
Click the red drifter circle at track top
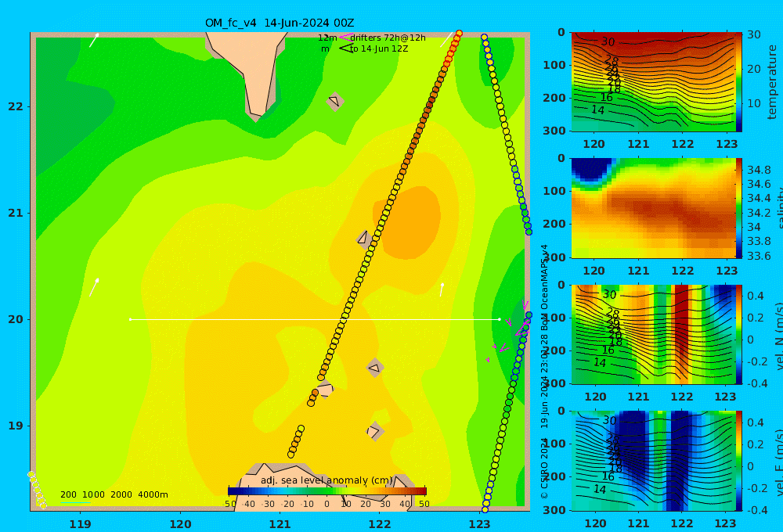click(459, 34)
